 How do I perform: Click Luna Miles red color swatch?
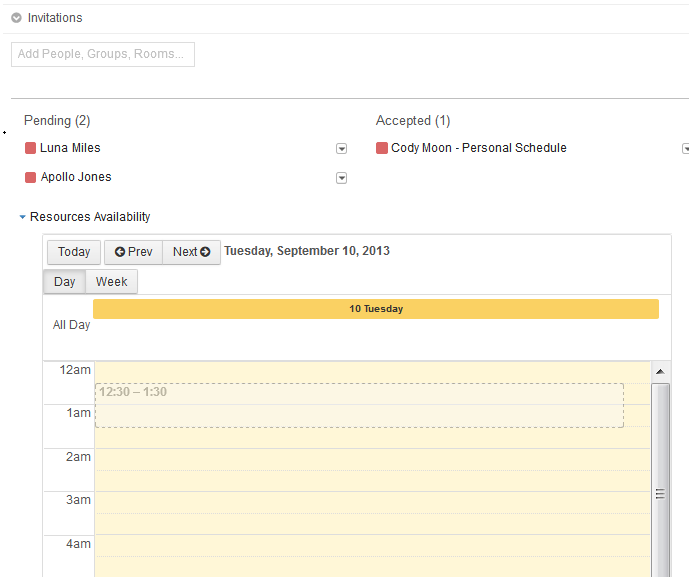[x=30, y=148]
